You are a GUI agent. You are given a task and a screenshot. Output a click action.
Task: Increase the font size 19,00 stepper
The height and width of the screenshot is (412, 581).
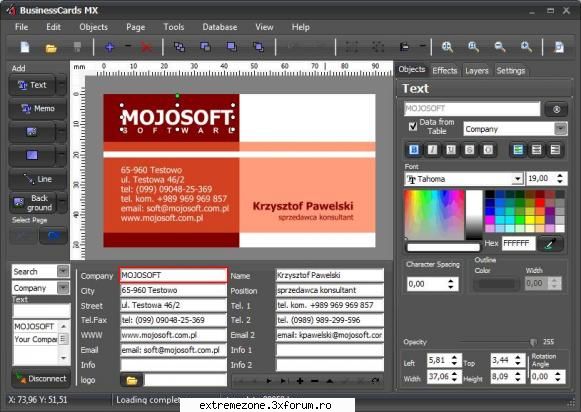click(x=560, y=176)
